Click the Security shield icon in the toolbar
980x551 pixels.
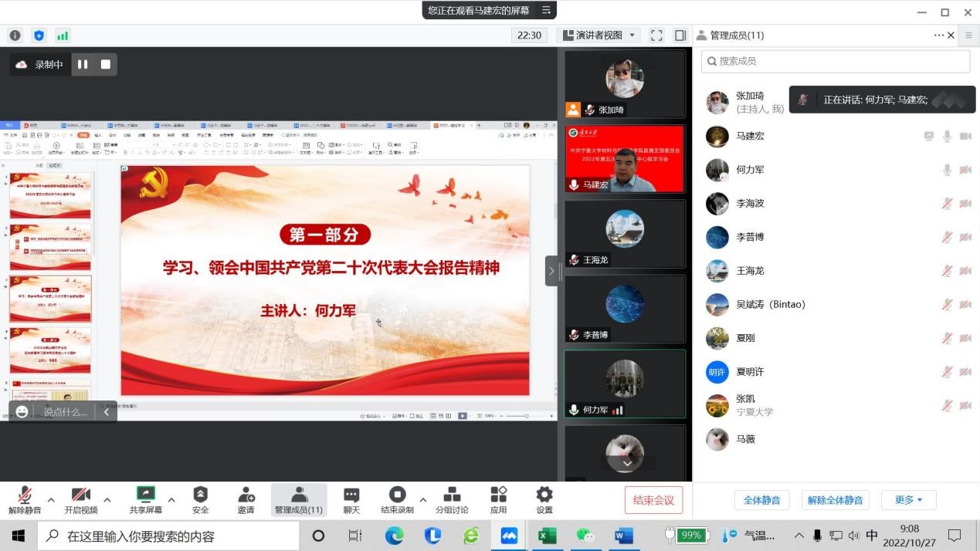pos(200,499)
